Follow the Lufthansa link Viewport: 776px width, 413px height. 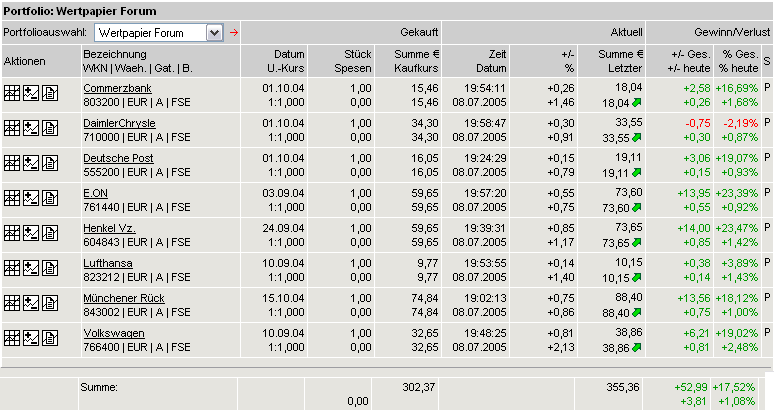coord(107,263)
